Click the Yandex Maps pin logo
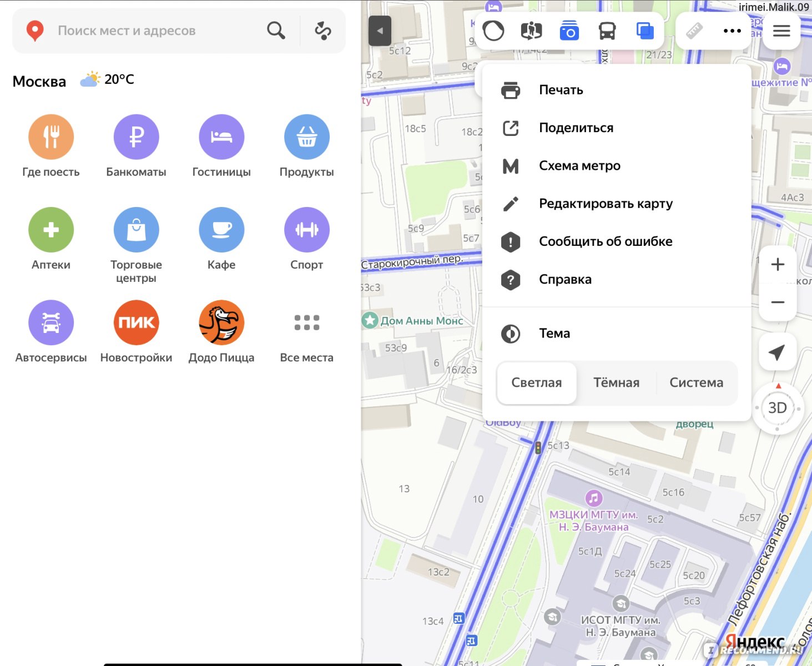This screenshot has width=812, height=666. click(35, 31)
